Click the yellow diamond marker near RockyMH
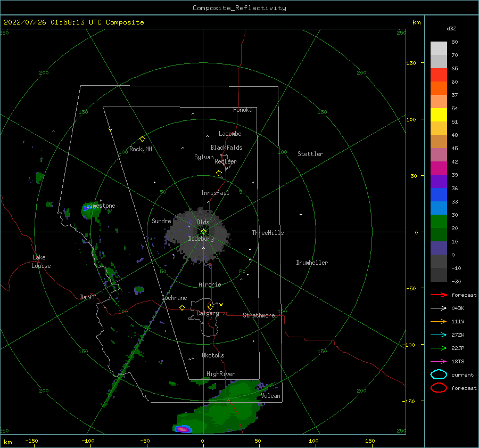 142,139
